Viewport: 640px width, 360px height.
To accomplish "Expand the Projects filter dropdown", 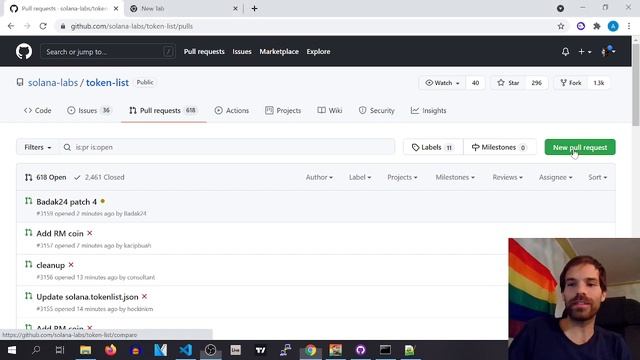I will (x=402, y=178).
